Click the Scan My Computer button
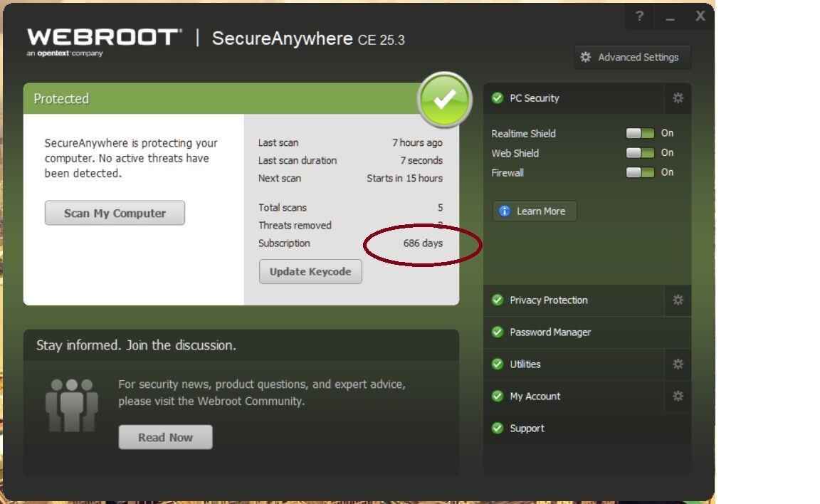 pyautogui.click(x=115, y=213)
